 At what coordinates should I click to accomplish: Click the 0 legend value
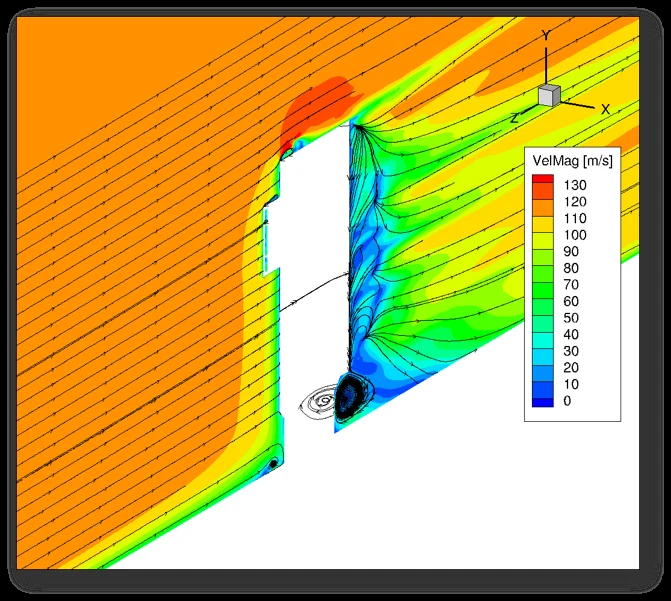pos(567,401)
